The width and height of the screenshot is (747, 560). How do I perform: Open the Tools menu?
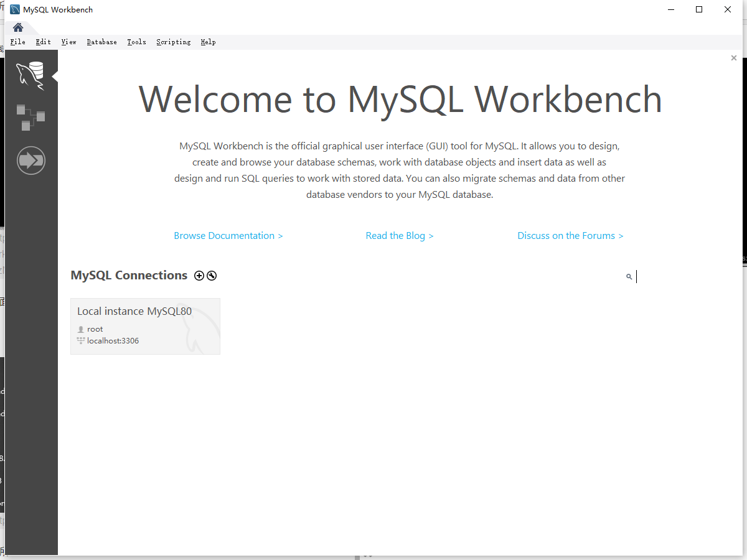tap(136, 42)
